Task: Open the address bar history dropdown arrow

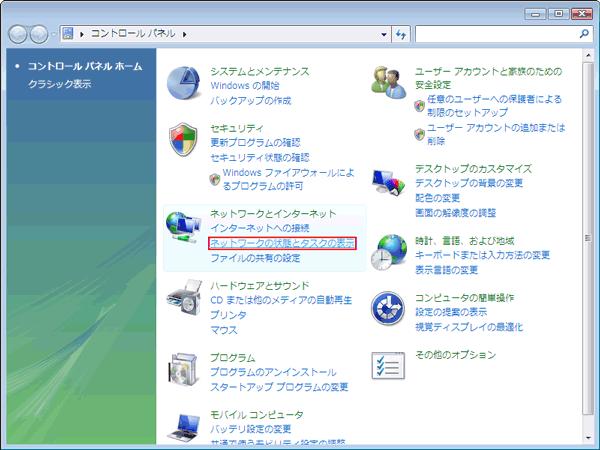Action: pos(384,34)
